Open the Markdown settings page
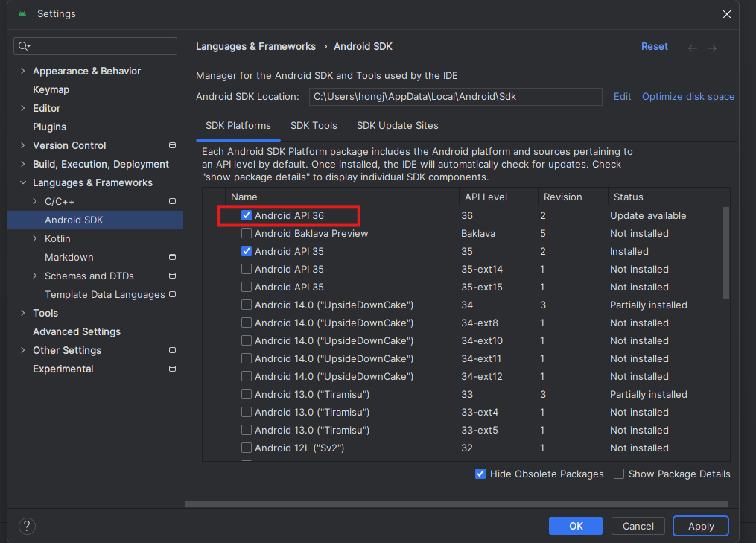The height and width of the screenshot is (543, 756). [x=69, y=257]
